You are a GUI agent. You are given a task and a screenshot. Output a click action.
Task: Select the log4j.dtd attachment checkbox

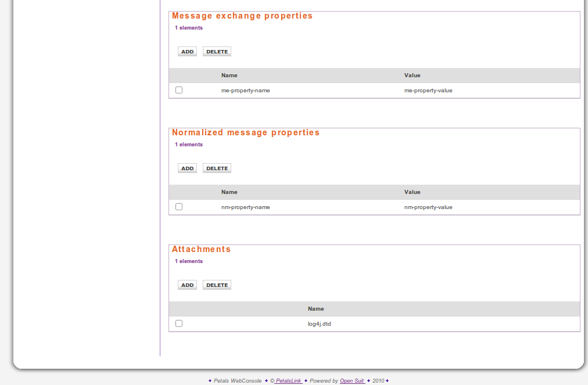(x=179, y=323)
